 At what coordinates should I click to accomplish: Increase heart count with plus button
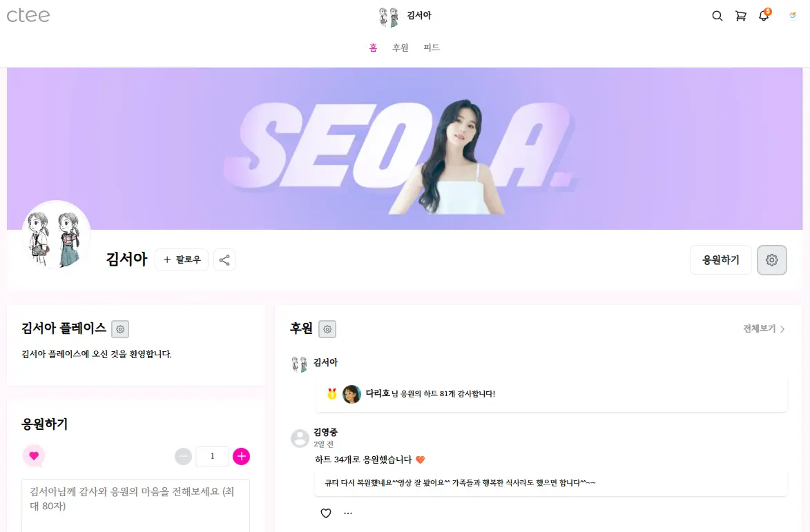pyautogui.click(x=241, y=456)
